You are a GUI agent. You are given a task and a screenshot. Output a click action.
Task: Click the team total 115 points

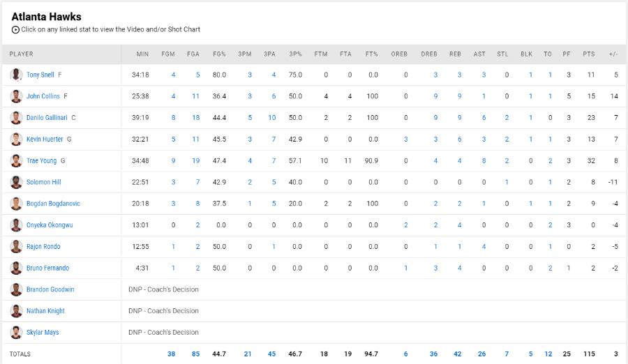tap(589, 354)
